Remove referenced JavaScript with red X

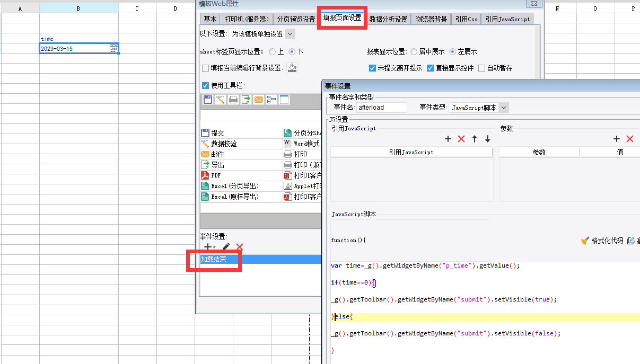coord(461,139)
